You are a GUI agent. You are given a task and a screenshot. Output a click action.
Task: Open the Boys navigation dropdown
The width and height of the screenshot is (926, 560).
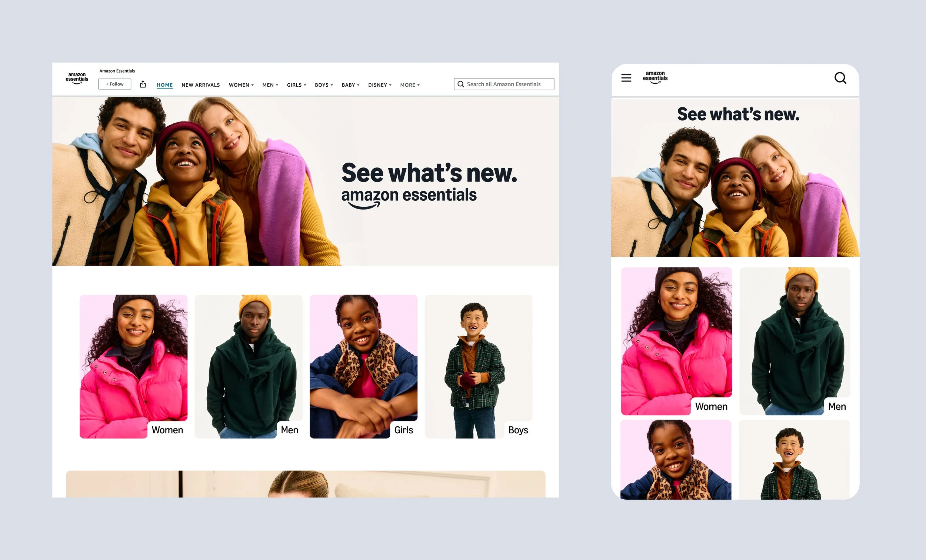click(x=324, y=85)
